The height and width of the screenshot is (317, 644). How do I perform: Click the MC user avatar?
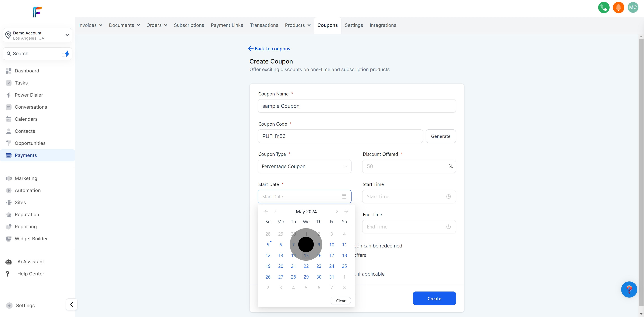633,8
